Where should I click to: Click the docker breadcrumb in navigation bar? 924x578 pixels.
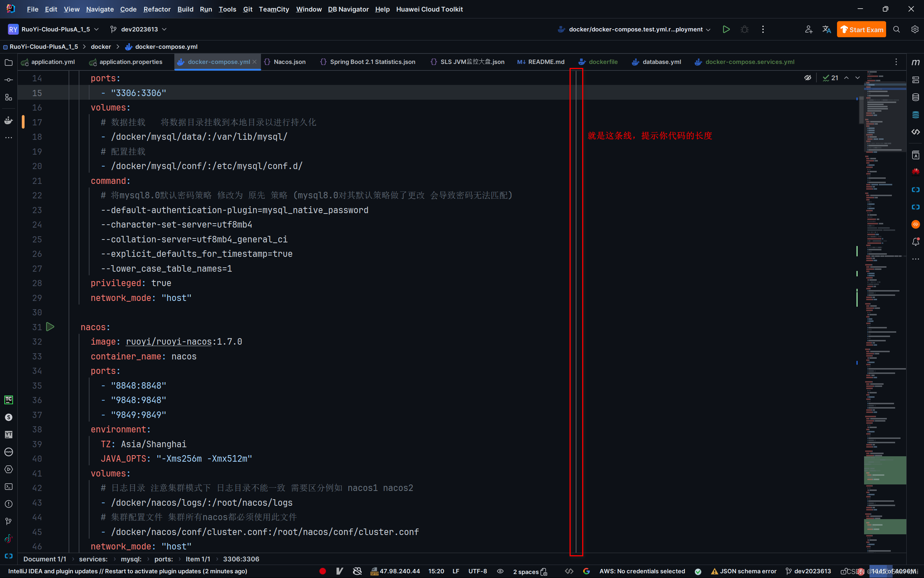[101, 47]
